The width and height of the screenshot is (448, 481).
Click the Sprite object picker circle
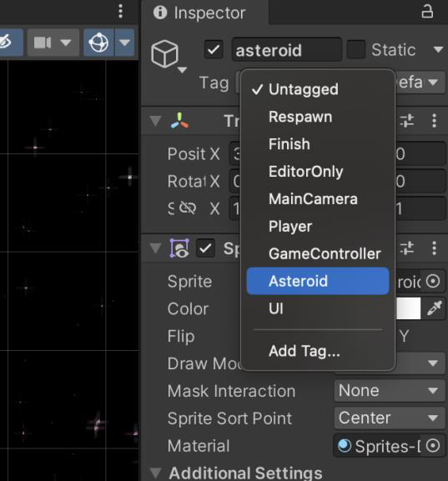click(433, 281)
